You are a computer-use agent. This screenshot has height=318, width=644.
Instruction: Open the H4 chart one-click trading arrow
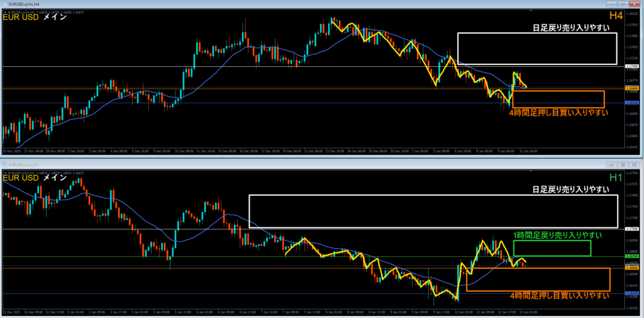click(4, 13)
